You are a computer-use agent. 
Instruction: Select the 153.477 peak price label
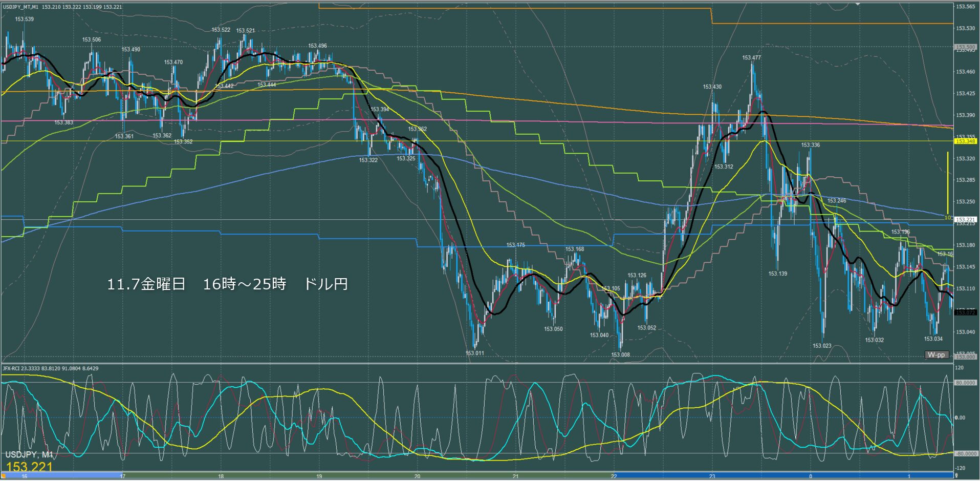coord(751,57)
